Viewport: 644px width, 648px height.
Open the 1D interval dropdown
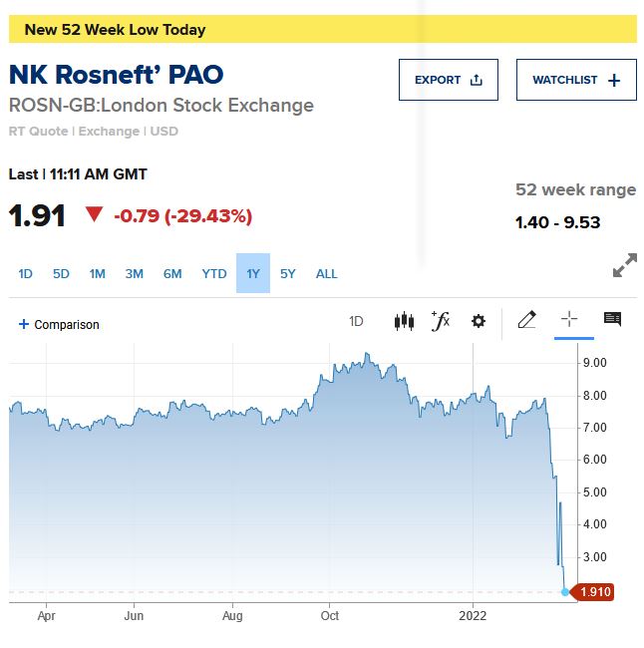(356, 321)
